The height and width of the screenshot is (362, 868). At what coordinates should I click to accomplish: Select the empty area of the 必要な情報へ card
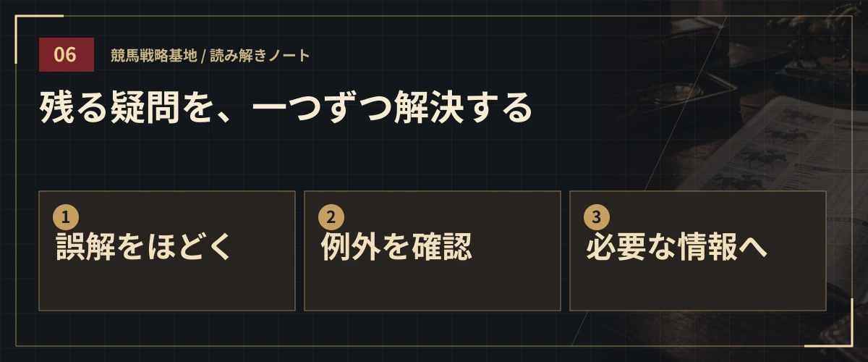coord(697,287)
